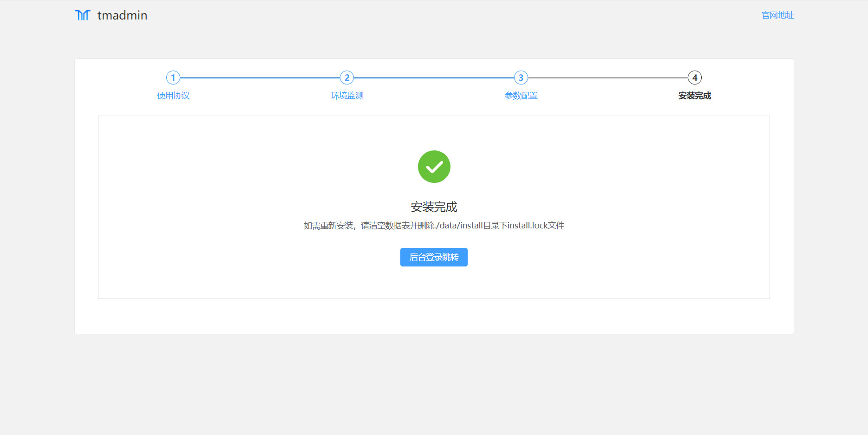This screenshot has height=435, width=868.
Task: Click the /data/install path in the notice
Action: coord(459,226)
